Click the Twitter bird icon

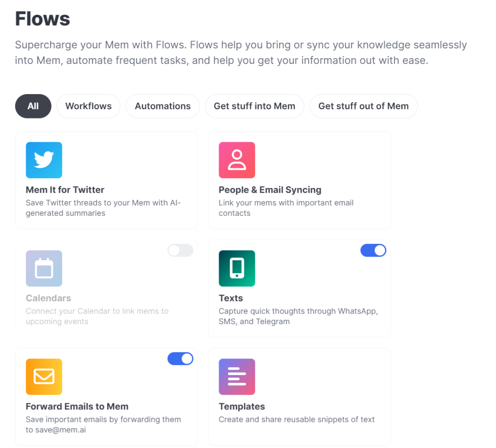44,160
